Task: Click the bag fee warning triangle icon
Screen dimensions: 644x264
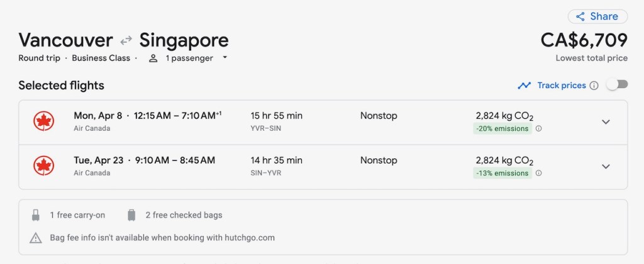Action: coord(36,238)
